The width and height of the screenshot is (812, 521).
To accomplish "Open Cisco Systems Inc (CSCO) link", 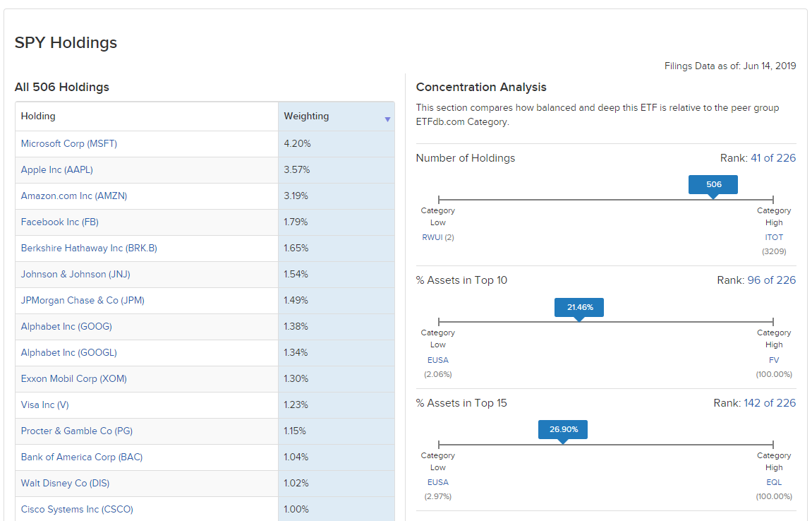I will [x=77, y=509].
